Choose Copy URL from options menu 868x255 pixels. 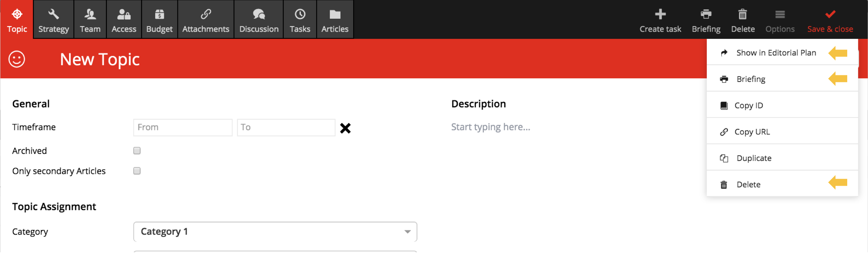[x=752, y=132]
